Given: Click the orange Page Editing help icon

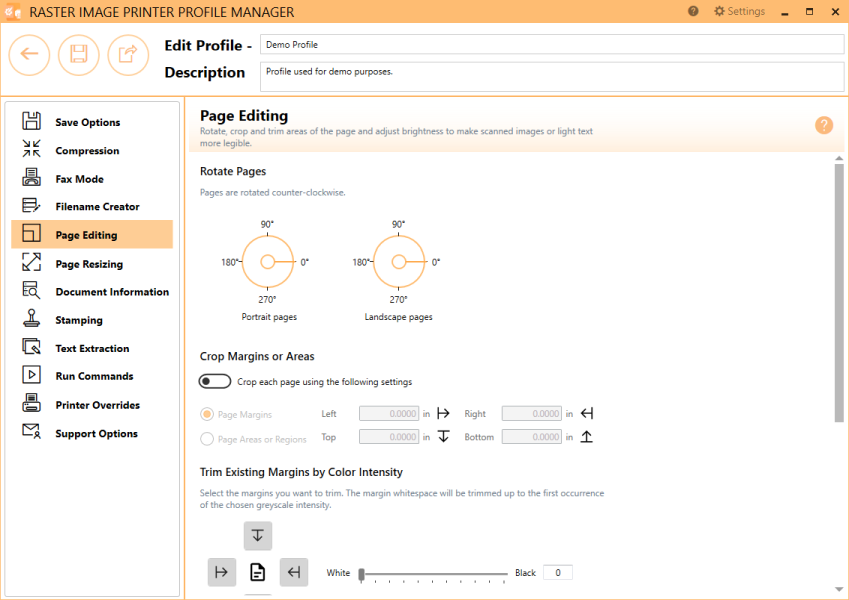Looking at the screenshot, I should [x=824, y=125].
